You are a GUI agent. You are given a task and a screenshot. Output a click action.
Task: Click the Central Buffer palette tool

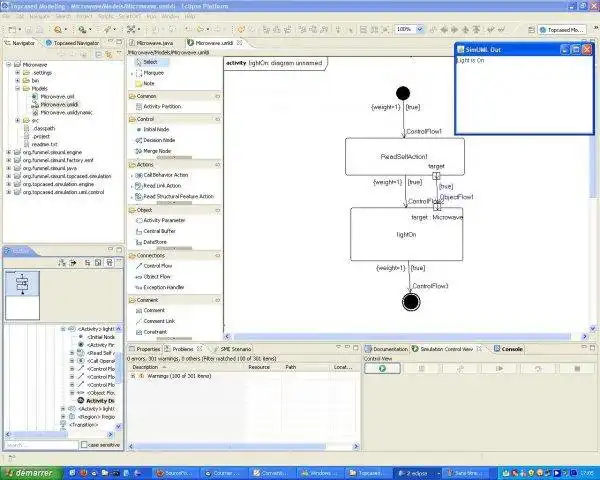159,231
